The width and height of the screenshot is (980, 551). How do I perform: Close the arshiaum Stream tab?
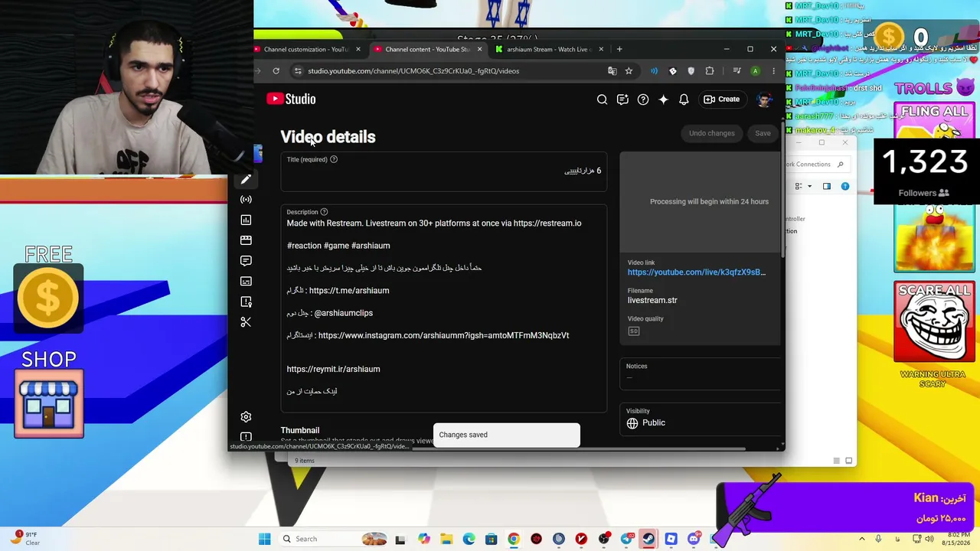click(x=601, y=50)
